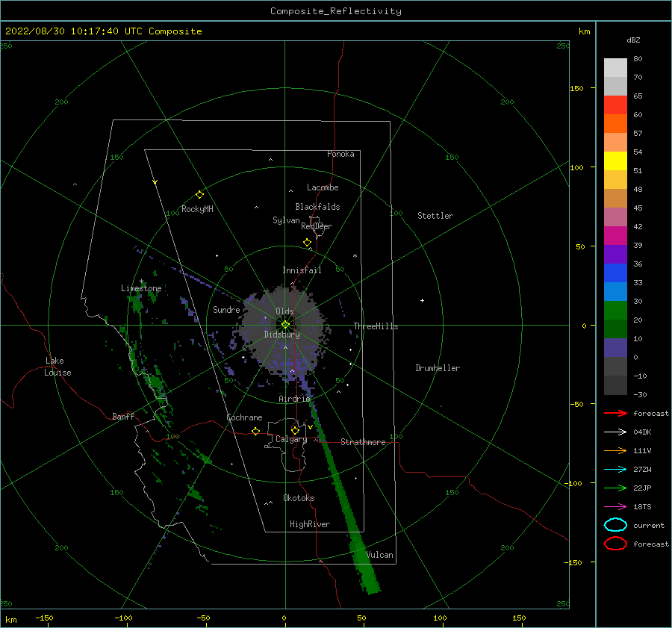The height and width of the screenshot is (628, 672).
Task: Pick the light gray 80 dBZ swatch
Action: point(615,67)
